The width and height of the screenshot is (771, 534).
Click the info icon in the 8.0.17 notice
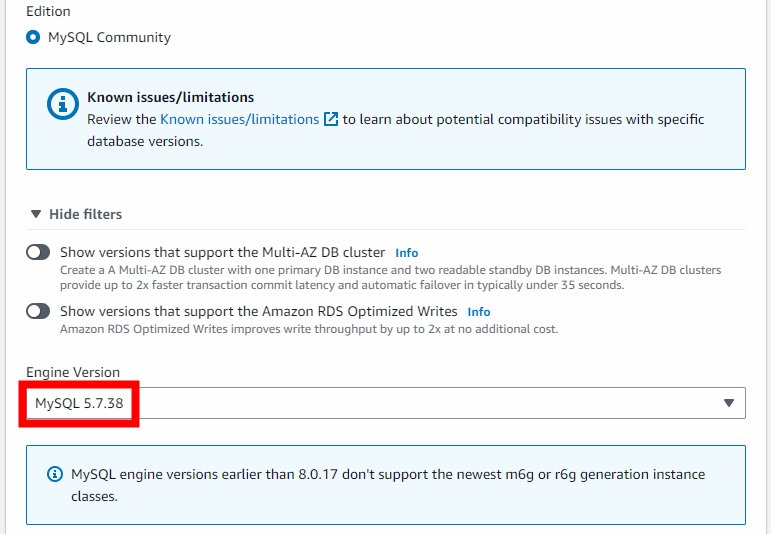[55, 474]
